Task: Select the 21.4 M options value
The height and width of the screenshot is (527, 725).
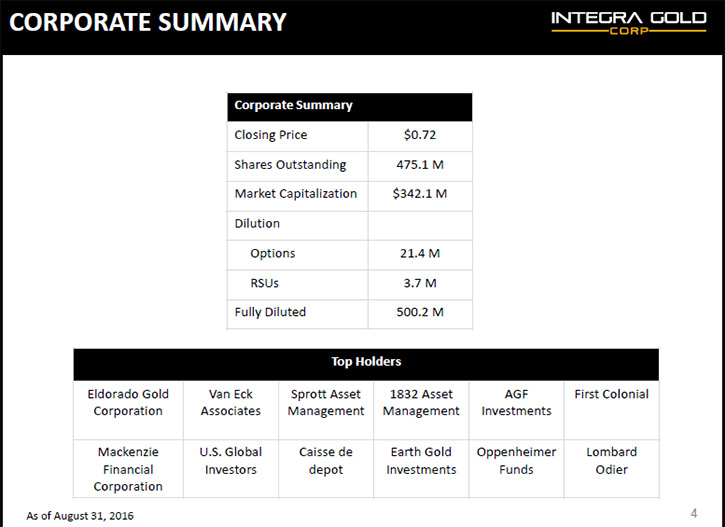Action: pyautogui.click(x=420, y=253)
